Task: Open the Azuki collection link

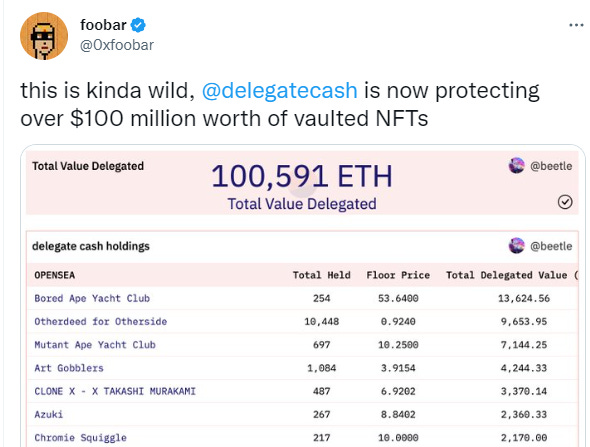Action: [49, 415]
